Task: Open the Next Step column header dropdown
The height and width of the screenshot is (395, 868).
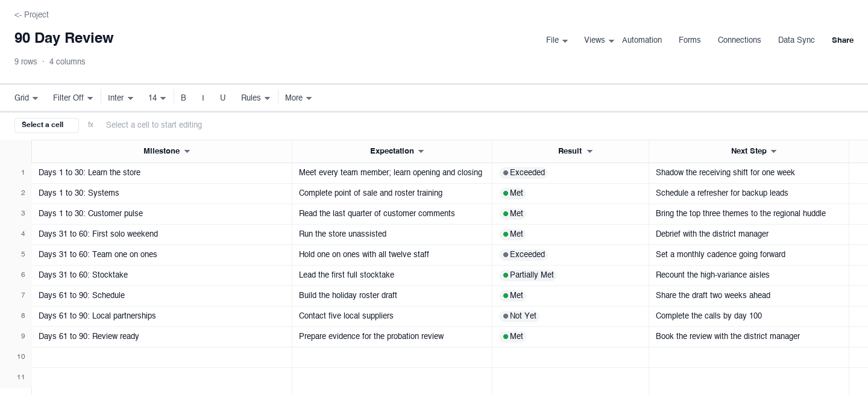Action: pyautogui.click(x=773, y=152)
